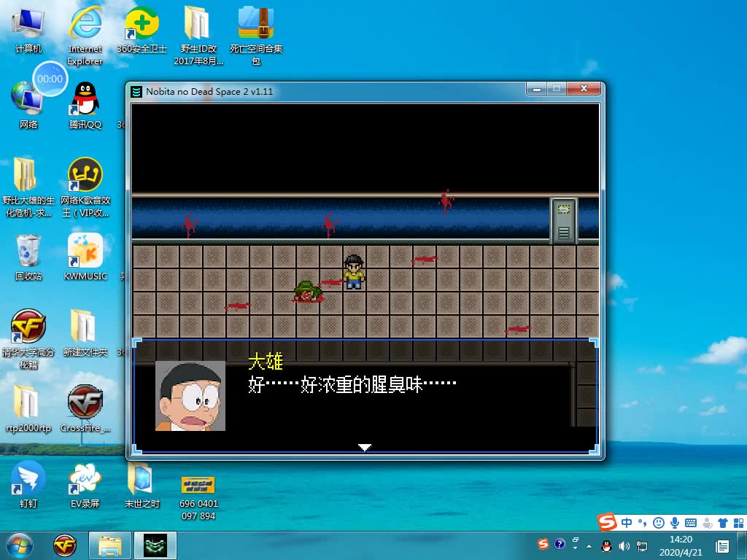Select the 696 0401 097 894 file
Viewport: 747px width, 560px height.
[x=198, y=497]
